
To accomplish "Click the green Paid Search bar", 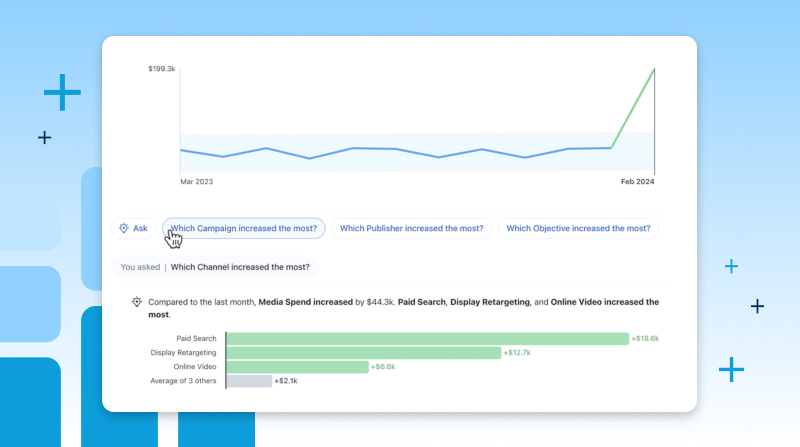I will click(x=427, y=339).
